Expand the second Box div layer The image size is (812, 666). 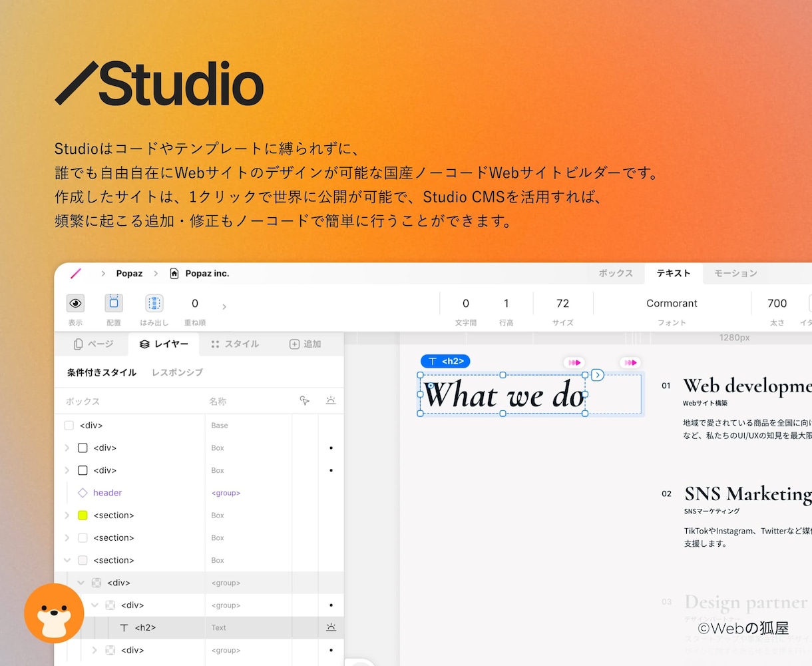pos(67,470)
